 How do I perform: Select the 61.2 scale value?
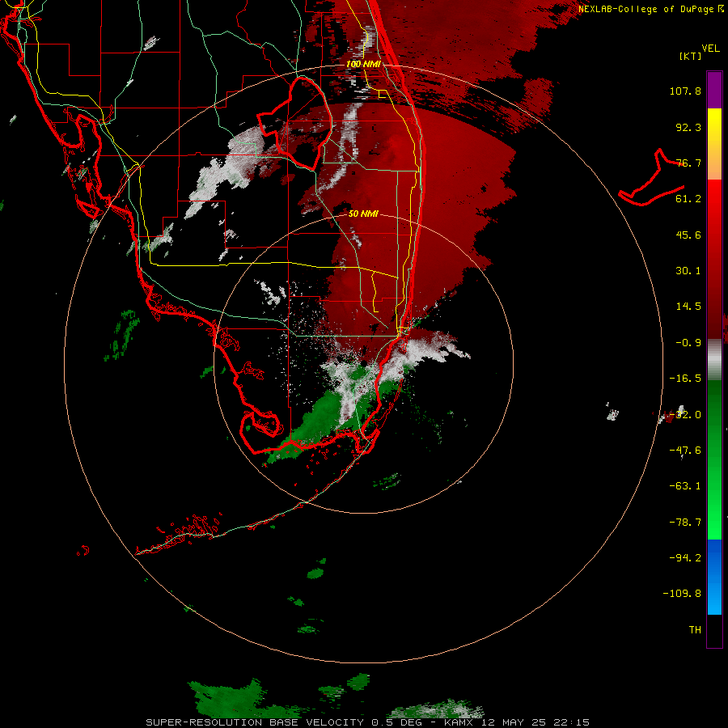point(688,199)
